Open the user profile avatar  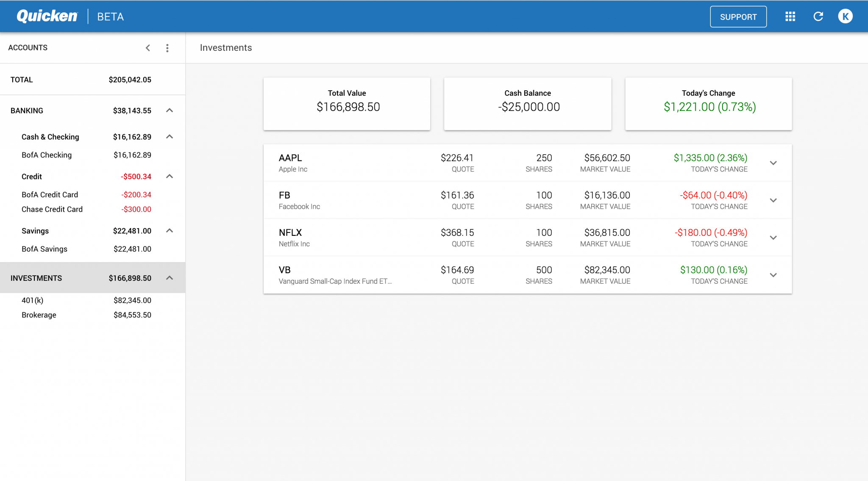pos(846,16)
